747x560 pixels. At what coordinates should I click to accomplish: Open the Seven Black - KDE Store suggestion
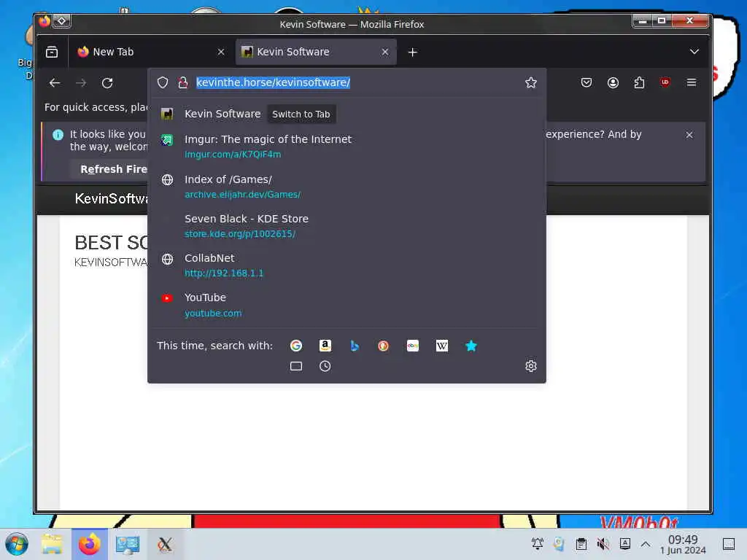coord(347,226)
